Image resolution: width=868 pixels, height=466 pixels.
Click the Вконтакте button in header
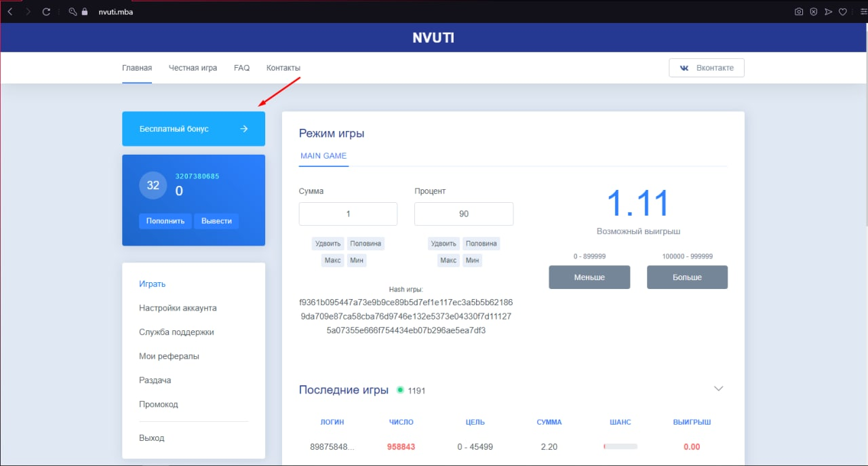706,68
